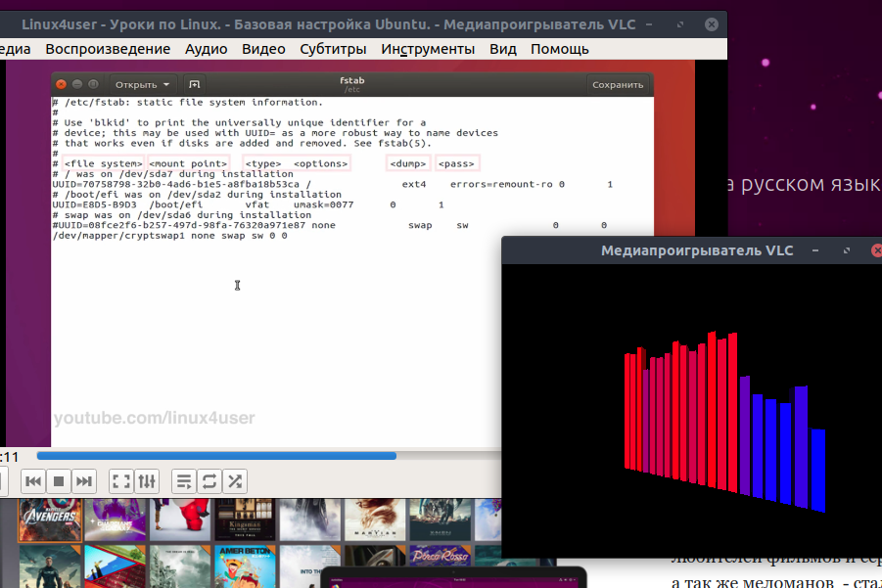The image size is (882, 588).
Task: Expand the Инструменты menu
Action: 428,49
